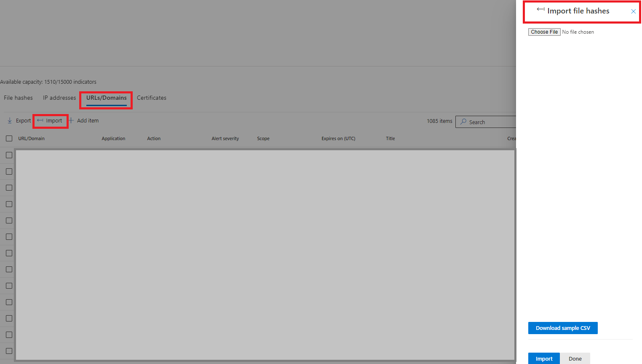Click the blue Import button at bottom

click(x=544, y=359)
